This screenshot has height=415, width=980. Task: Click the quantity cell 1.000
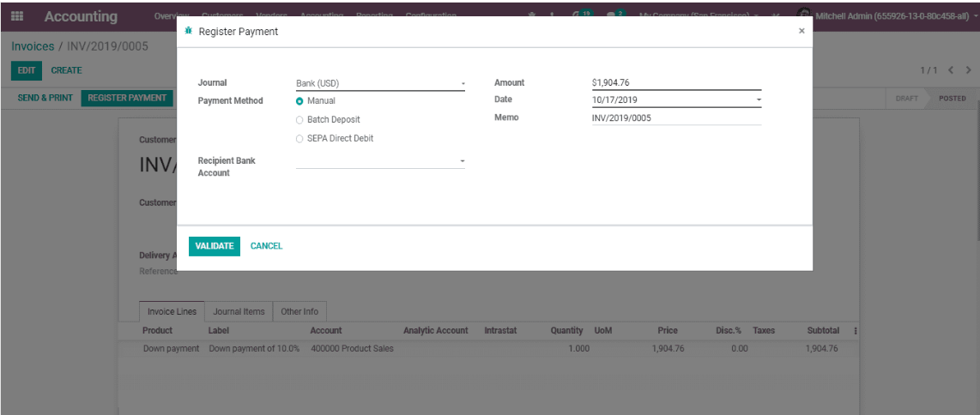tap(578, 349)
